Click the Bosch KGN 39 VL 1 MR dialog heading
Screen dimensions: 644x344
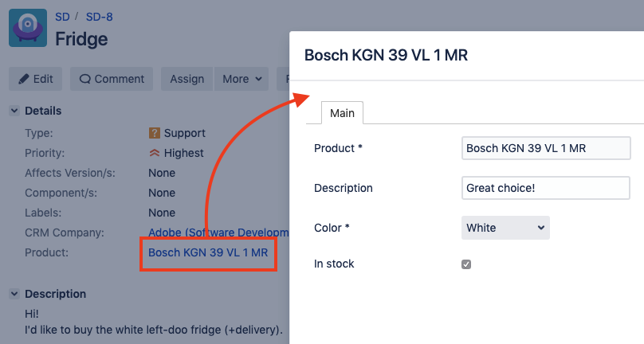coord(386,55)
